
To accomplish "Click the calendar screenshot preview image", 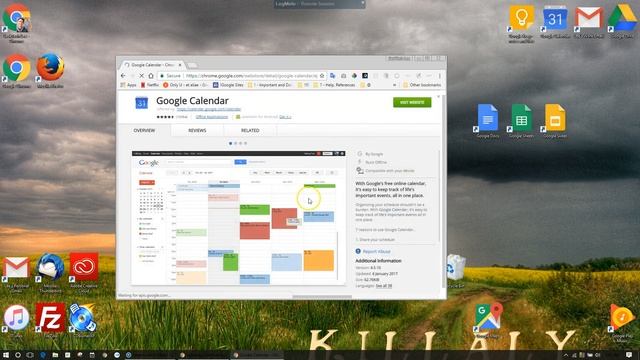I will click(x=239, y=218).
